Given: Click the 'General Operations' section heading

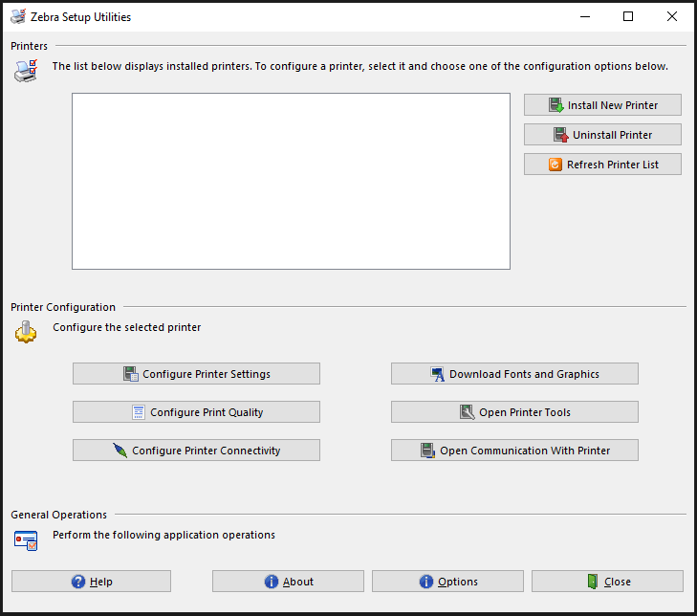Looking at the screenshot, I should coord(58,515).
